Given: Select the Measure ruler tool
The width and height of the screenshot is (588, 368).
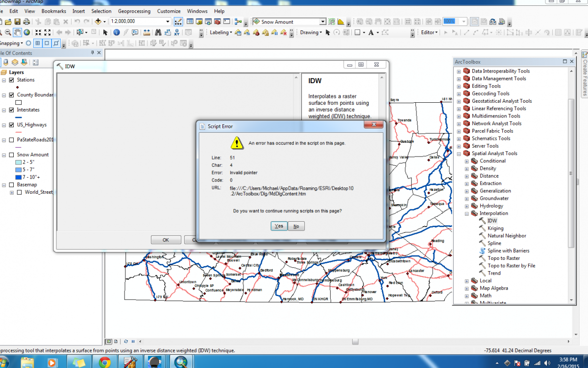Looking at the screenshot, I should (147, 32).
